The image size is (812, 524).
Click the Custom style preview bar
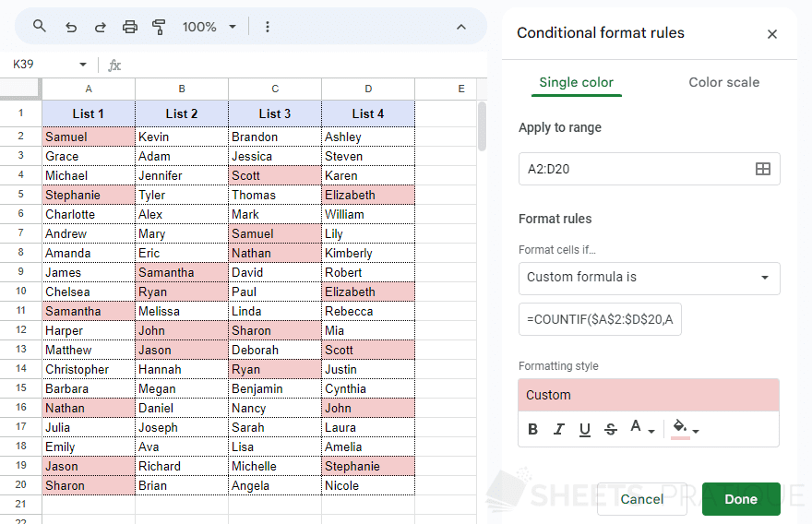click(649, 395)
